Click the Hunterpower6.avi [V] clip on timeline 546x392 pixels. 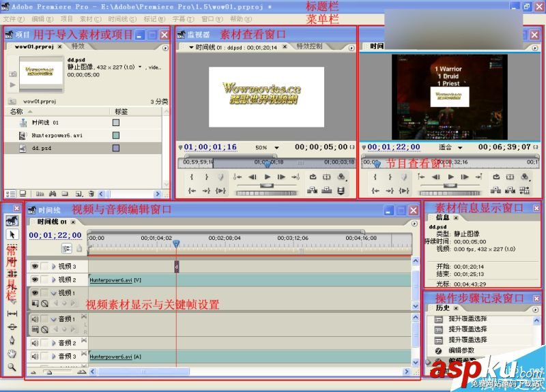point(250,280)
